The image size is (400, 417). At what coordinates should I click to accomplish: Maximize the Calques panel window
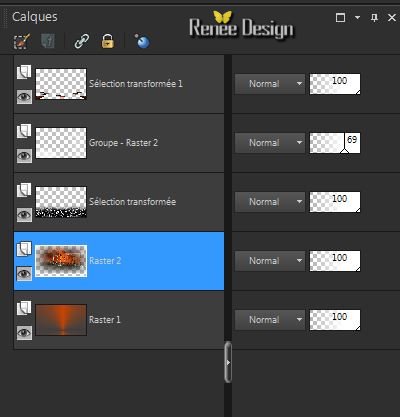(340, 17)
